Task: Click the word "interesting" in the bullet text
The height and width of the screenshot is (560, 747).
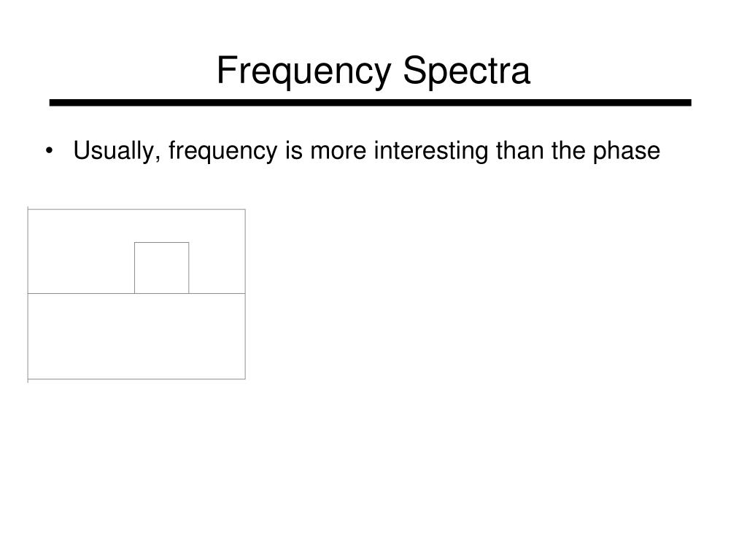Action: point(431,151)
